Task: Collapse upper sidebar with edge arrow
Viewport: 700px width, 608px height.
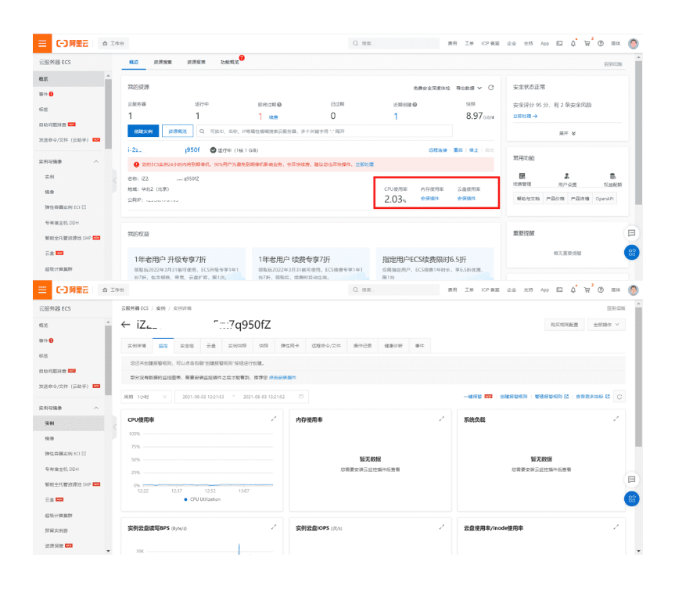Action: click(114, 181)
